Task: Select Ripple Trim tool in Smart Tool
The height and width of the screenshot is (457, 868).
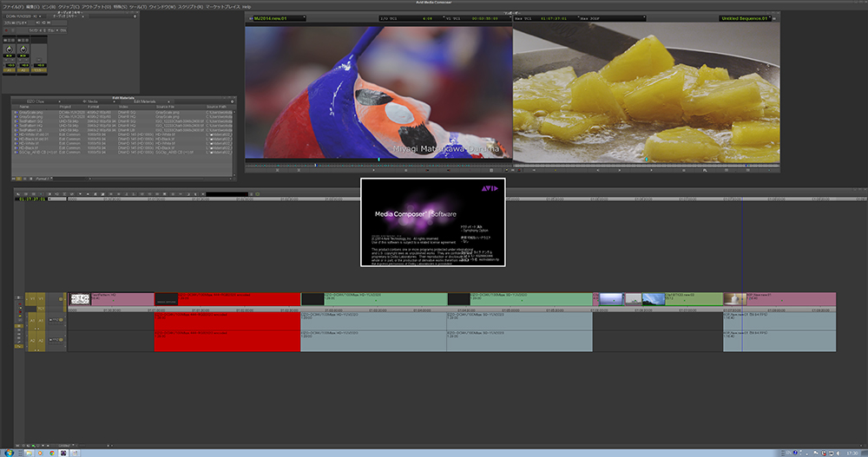Action: 20,316
